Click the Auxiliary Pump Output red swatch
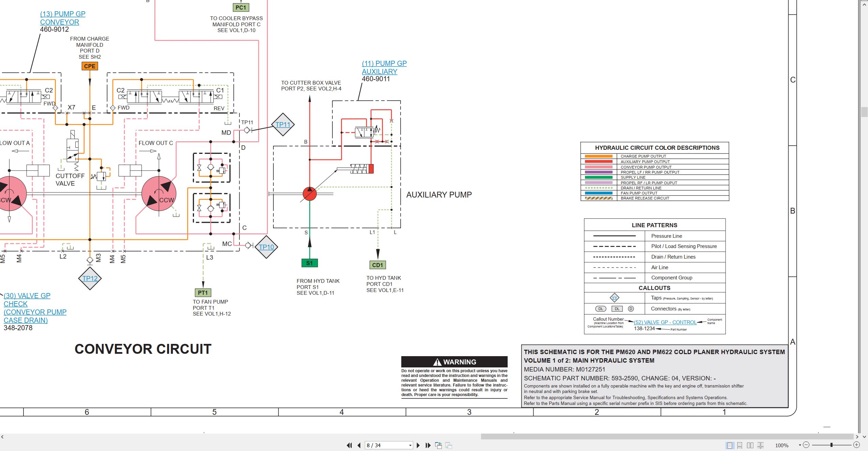The image size is (868, 451). point(599,162)
